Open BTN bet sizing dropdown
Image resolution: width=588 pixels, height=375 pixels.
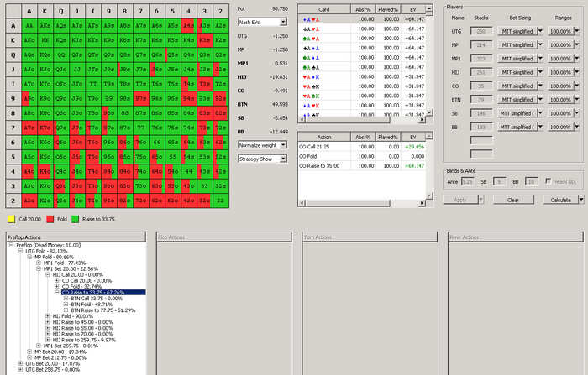[x=540, y=100]
